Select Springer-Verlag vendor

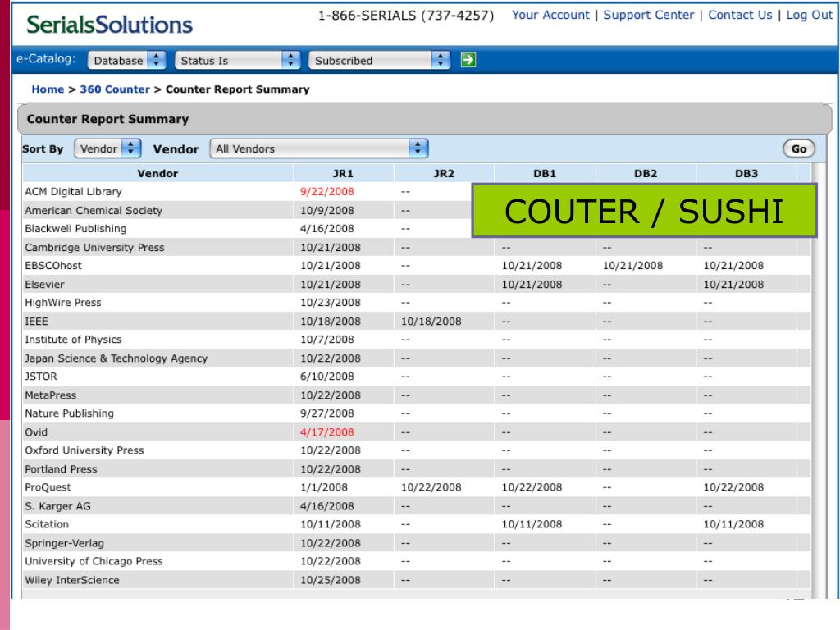(x=64, y=543)
